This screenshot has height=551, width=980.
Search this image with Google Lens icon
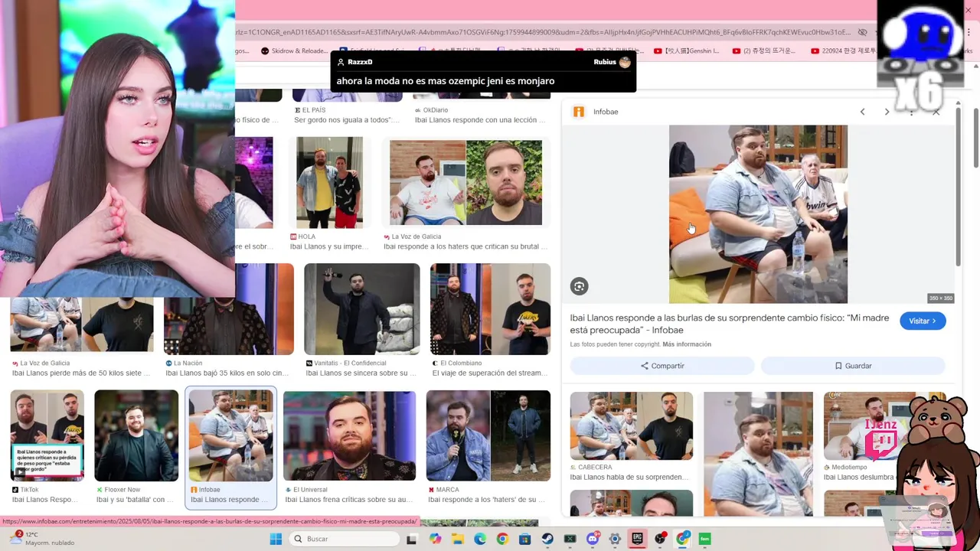[579, 286]
